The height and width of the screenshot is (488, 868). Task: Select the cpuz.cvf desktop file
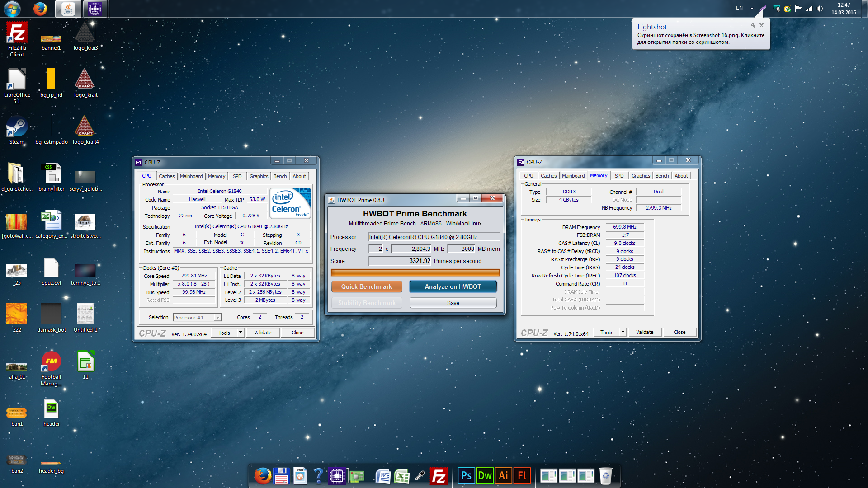[x=51, y=272]
